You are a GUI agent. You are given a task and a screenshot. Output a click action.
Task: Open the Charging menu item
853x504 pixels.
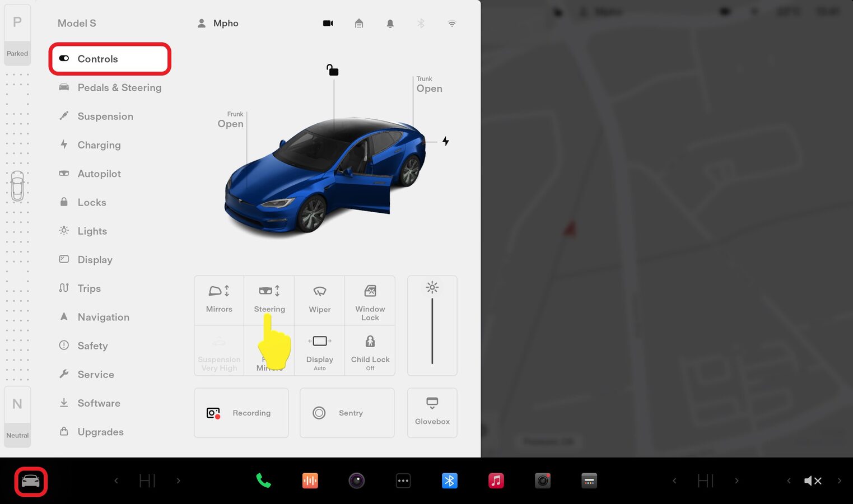pos(99,145)
